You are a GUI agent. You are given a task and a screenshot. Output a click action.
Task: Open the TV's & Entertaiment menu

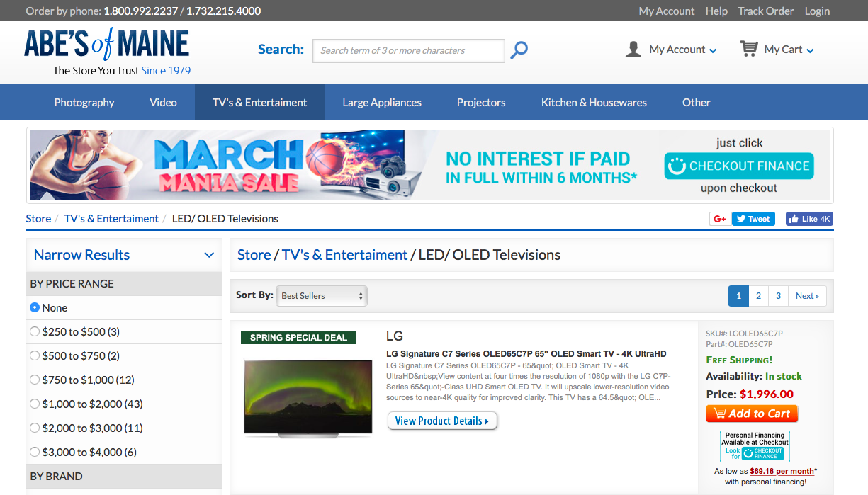point(260,103)
